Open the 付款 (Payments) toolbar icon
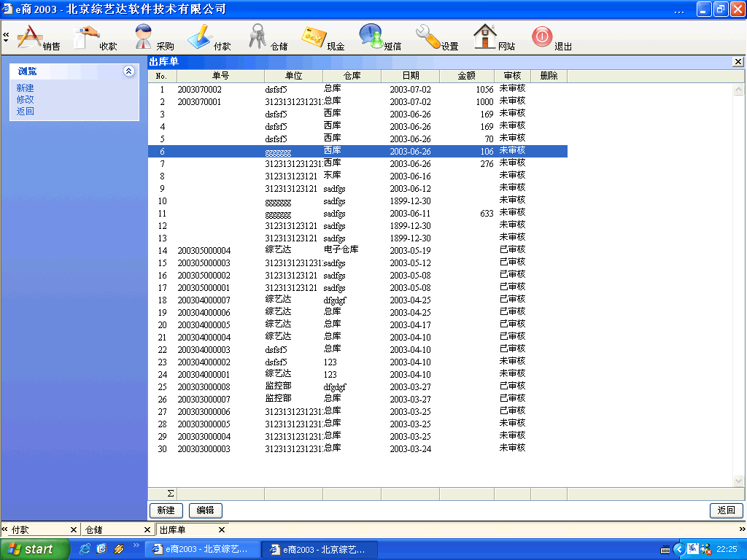The width and height of the screenshot is (747, 560). 201,37
